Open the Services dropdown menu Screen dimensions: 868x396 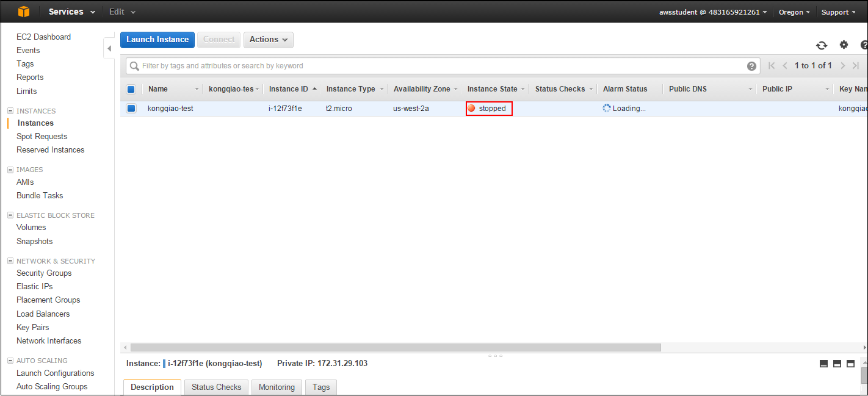click(x=72, y=12)
